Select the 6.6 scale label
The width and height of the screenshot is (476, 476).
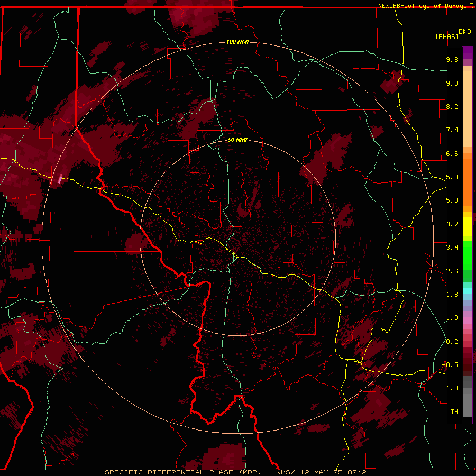pos(452,153)
